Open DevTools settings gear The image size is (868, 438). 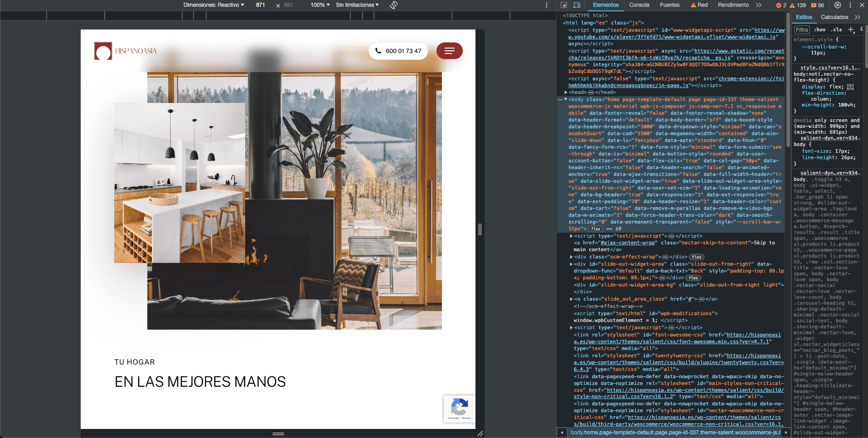(838, 5)
